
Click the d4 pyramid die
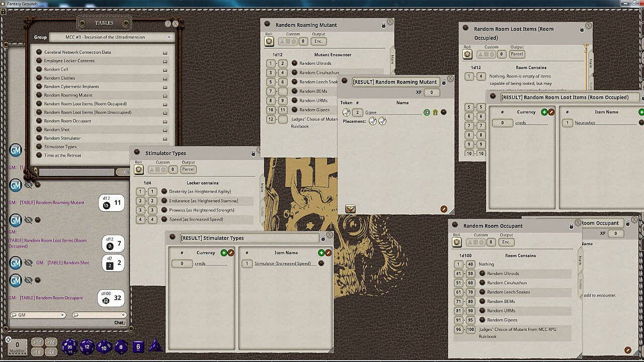[x=155, y=346]
